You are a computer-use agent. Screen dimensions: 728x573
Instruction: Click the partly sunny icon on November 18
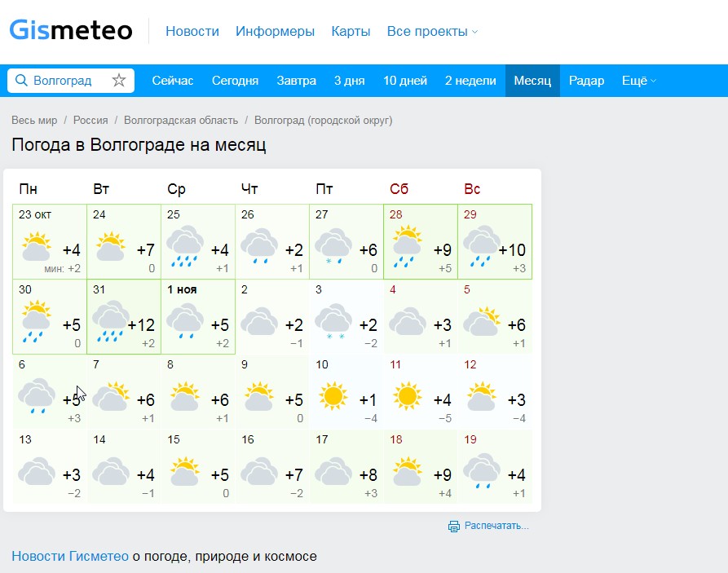[407, 471]
